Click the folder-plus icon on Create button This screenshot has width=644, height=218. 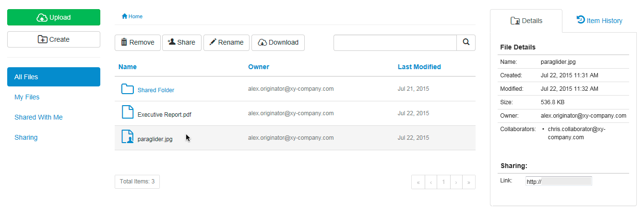coord(43,39)
